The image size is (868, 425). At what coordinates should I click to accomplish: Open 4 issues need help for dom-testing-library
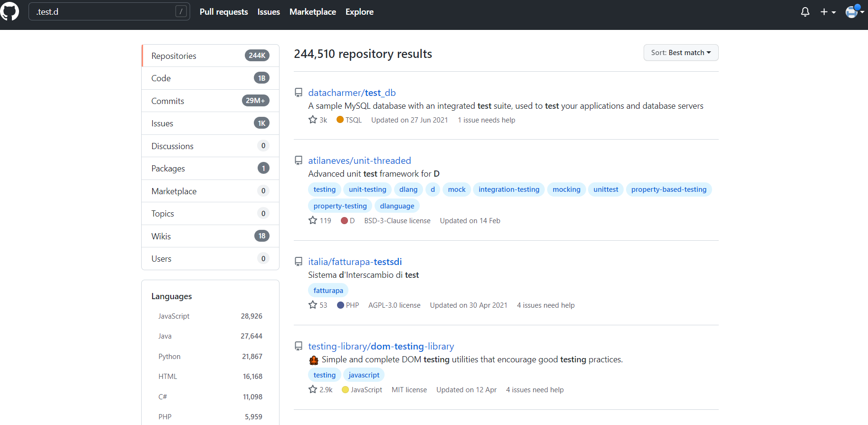coord(535,390)
